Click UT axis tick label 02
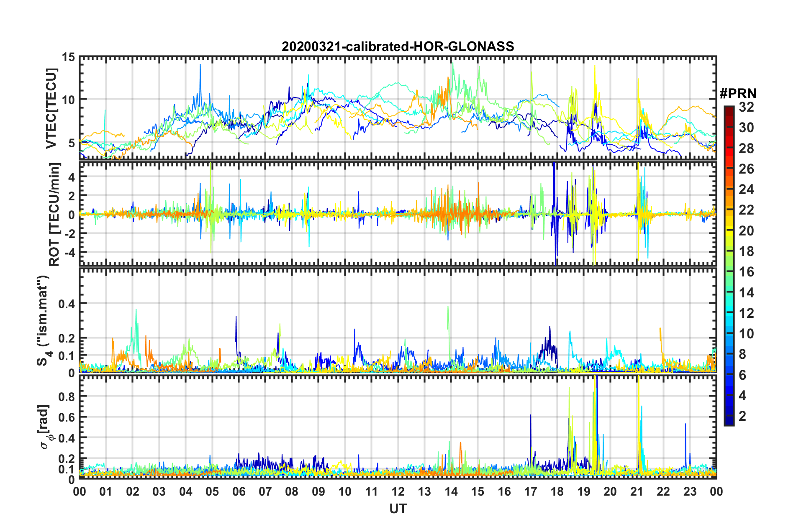 pos(133,491)
